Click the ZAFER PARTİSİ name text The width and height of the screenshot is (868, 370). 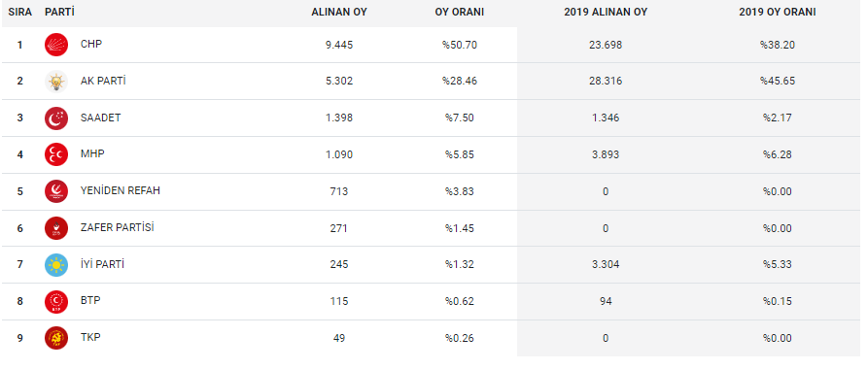[x=118, y=227]
